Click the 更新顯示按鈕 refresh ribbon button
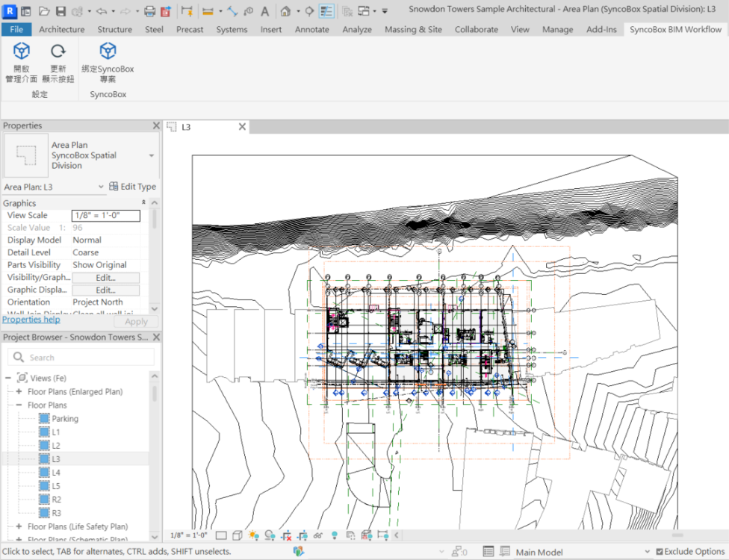Screen dimensions: 729x560 58,63
